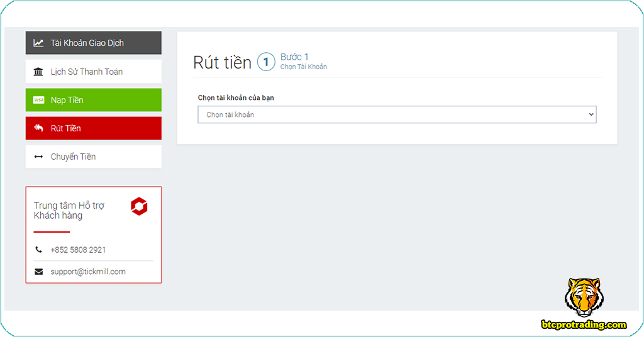Click the chart icon beside Tài Khoản Giao Dịch

39,43
